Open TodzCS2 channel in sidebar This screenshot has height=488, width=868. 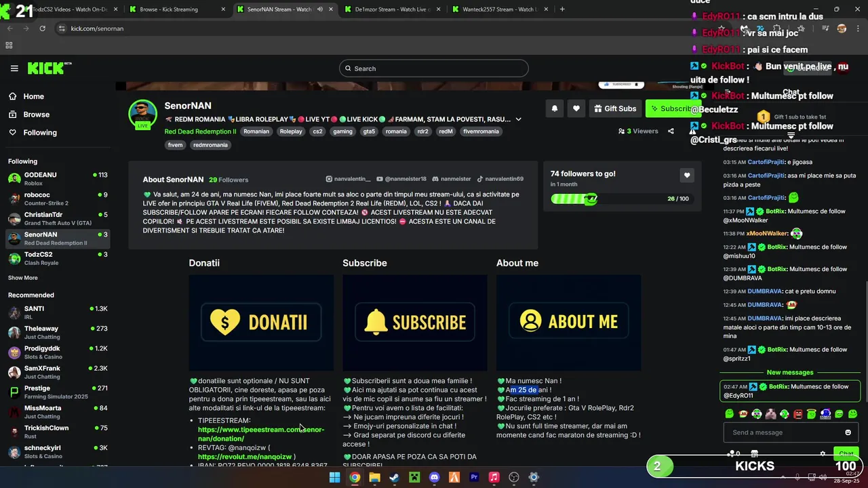(x=58, y=258)
